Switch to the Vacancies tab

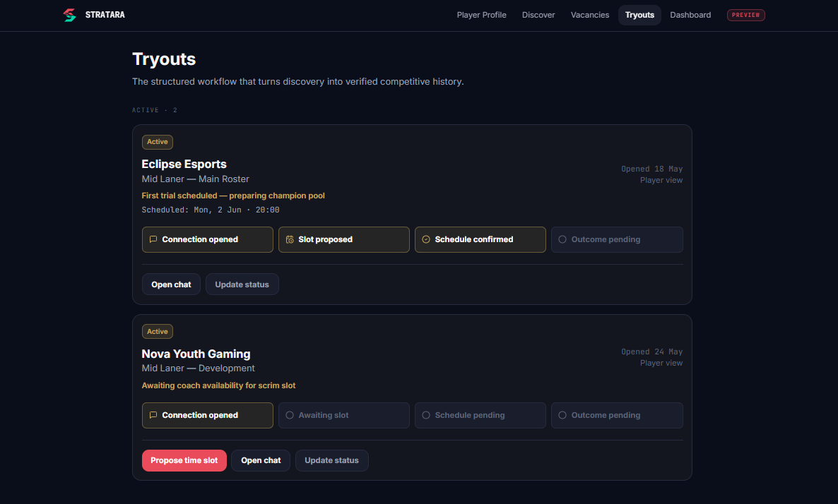[589, 15]
